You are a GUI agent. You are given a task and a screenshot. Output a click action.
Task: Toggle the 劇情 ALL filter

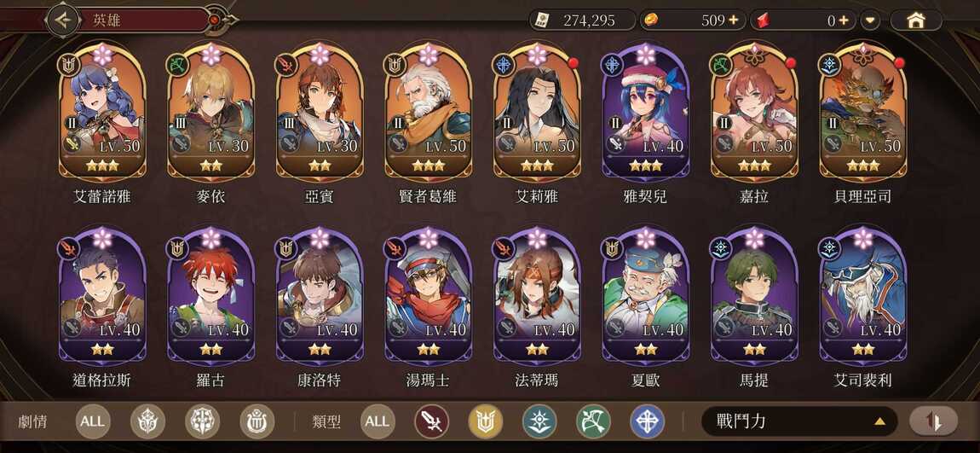pos(93,421)
